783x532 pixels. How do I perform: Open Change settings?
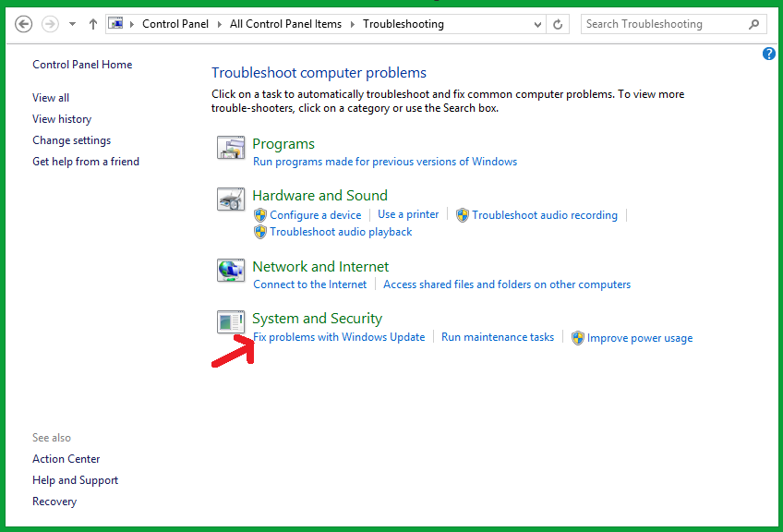(x=71, y=140)
